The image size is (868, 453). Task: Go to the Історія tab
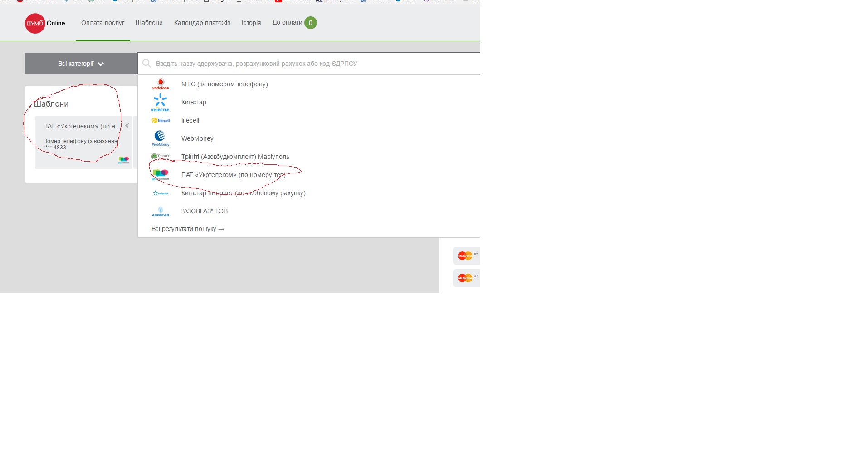coord(251,23)
